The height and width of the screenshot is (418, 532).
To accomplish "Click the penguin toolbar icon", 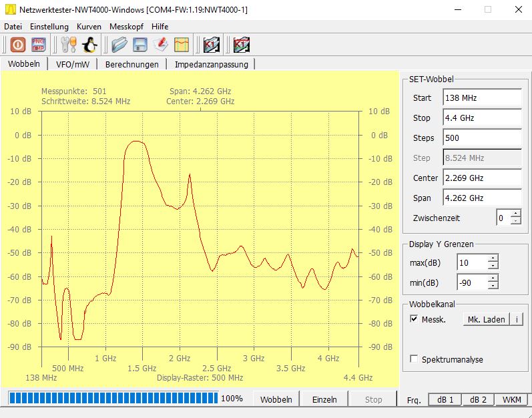I will click(x=90, y=45).
